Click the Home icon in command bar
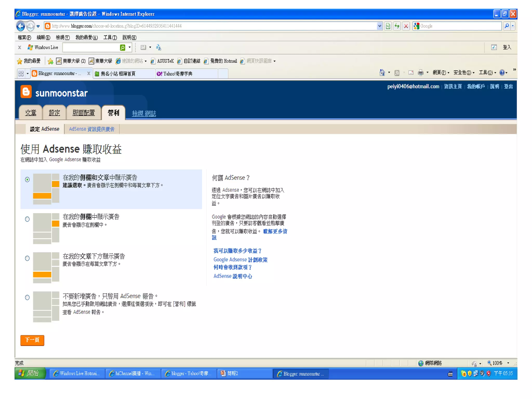 click(382, 73)
